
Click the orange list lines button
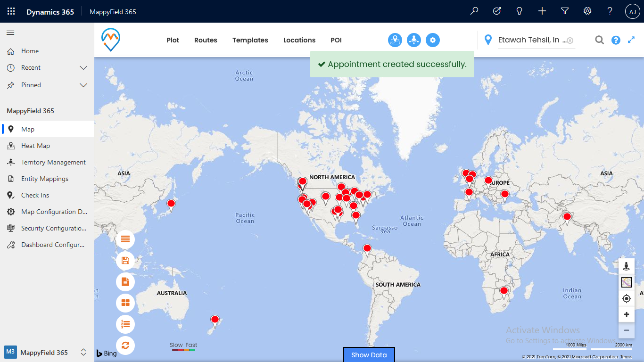click(125, 239)
